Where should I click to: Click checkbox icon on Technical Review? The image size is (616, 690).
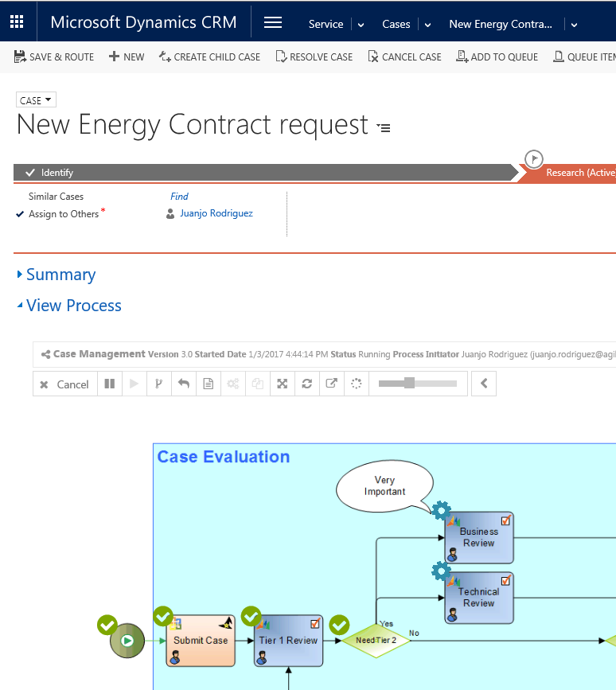506,580
